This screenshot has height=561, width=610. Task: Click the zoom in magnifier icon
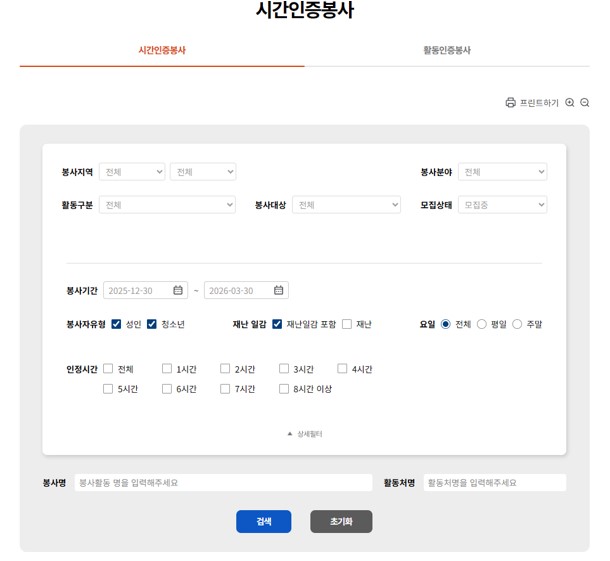(x=570, y=103)
